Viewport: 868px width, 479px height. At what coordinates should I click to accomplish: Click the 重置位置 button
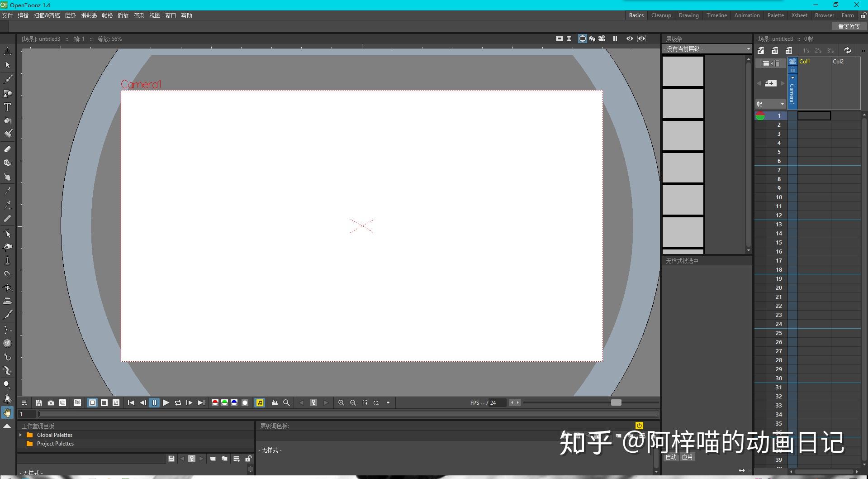pyautogui.click(x=849, y=26)
